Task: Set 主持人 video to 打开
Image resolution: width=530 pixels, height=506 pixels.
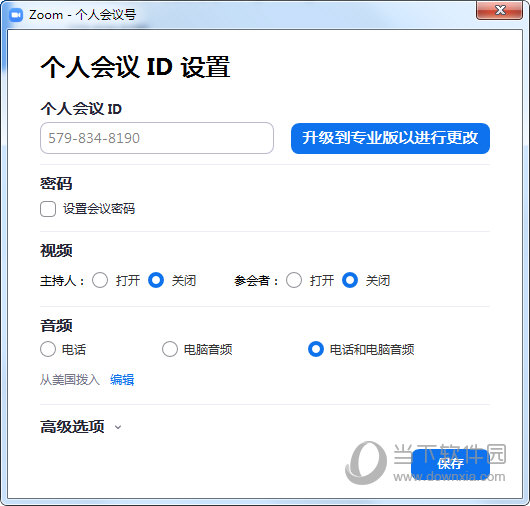Action: pos(100,280)
